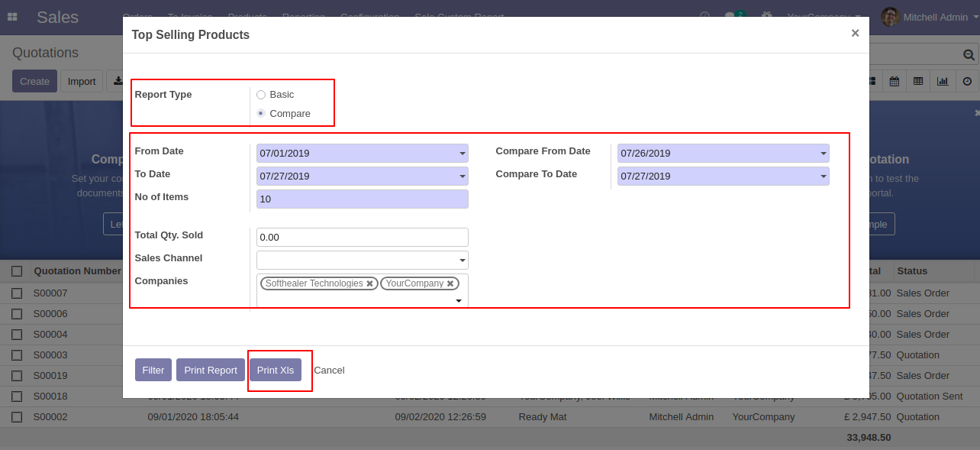Click the Filter button
Screen dimensions: 980x450
click(x=153, y=370)
